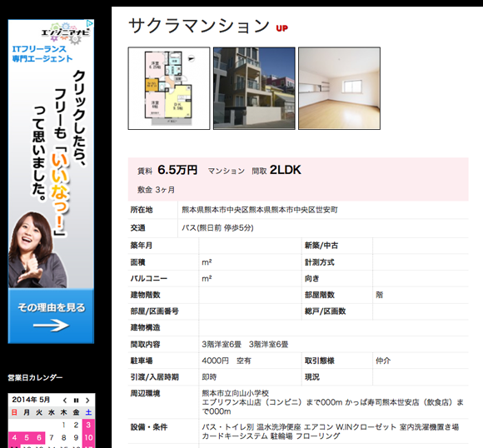Open the interior room photo
The image size is (483, 448).
pyautogui.click(x=339, y=88)
